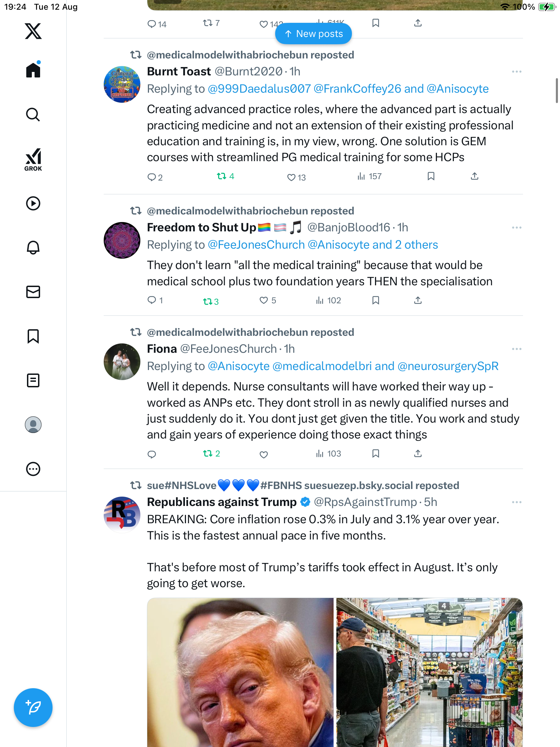The width and height of the screenshot is (560, 747).
Task: Open the Lists icon in sidebar
Action: (x=33, y=380)
